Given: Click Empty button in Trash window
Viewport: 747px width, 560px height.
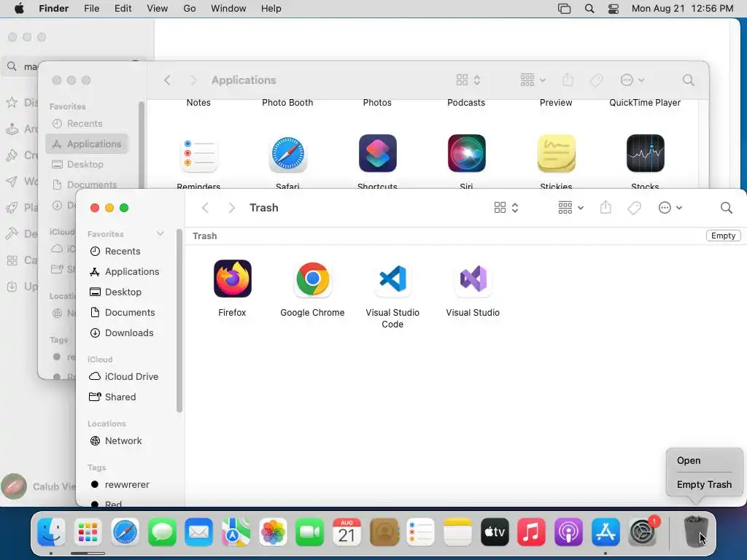Looking at the screenshot, I should (x=723, y=236).
